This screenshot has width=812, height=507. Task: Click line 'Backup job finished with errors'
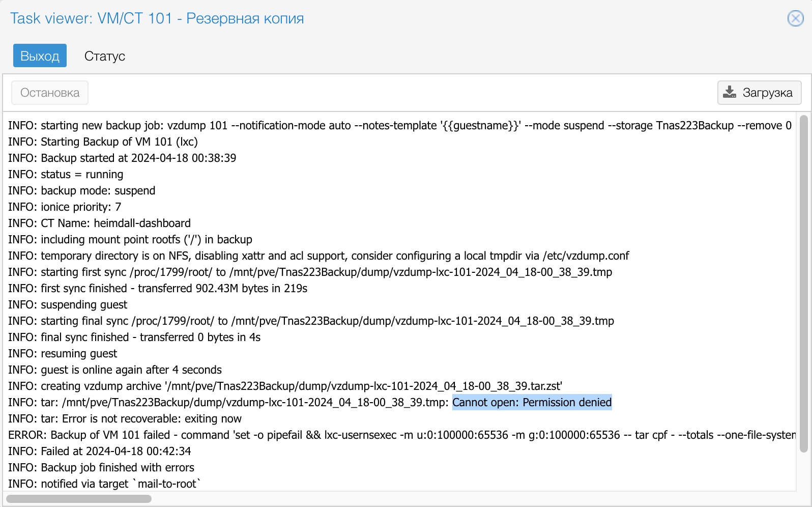(x=101, y=467)
